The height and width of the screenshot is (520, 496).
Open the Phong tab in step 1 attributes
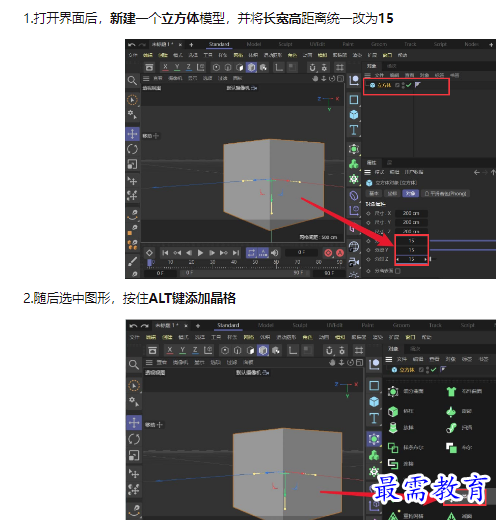[x=446, y=193]
